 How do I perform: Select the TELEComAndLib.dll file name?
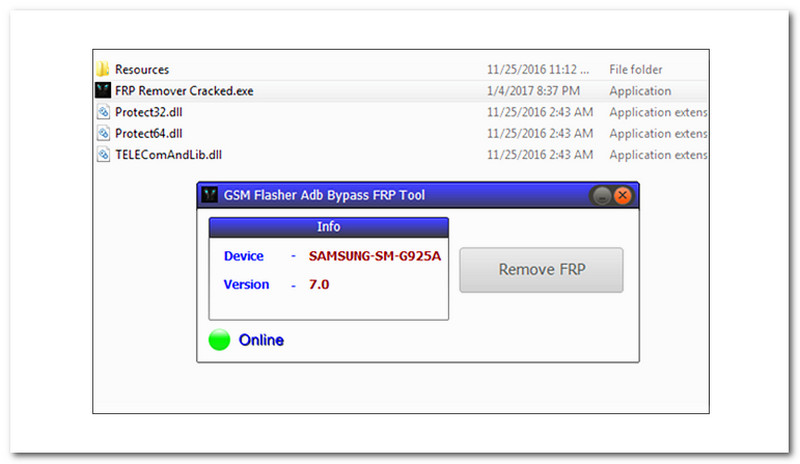tap(168, 155)
